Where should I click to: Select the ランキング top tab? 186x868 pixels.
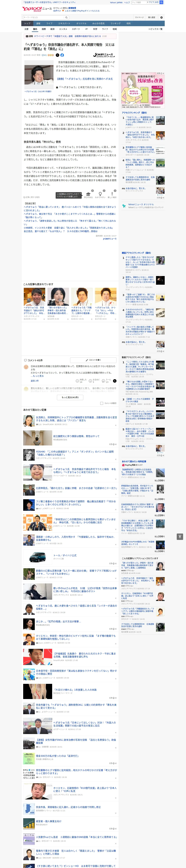click(115, 23)
